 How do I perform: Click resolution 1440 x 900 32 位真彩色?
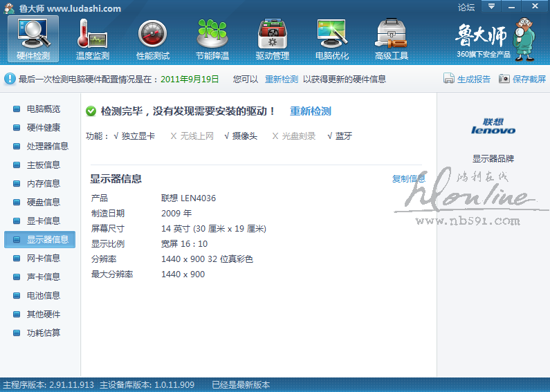[207, 259]
